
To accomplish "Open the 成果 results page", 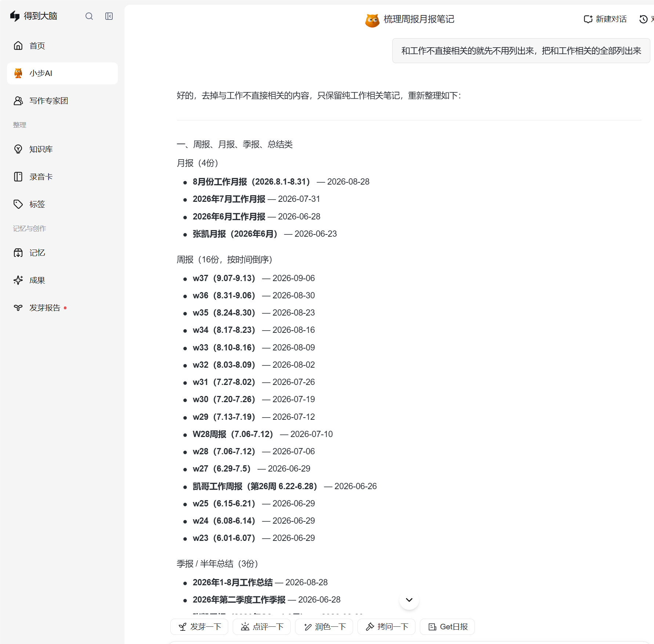I will (x=62, y=280).
